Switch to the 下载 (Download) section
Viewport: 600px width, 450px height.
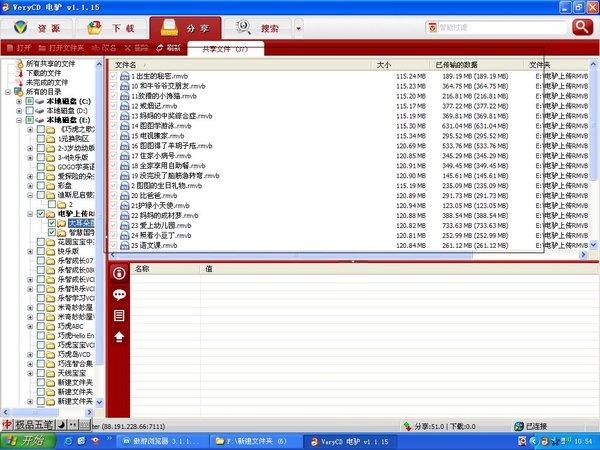(111, 28)
